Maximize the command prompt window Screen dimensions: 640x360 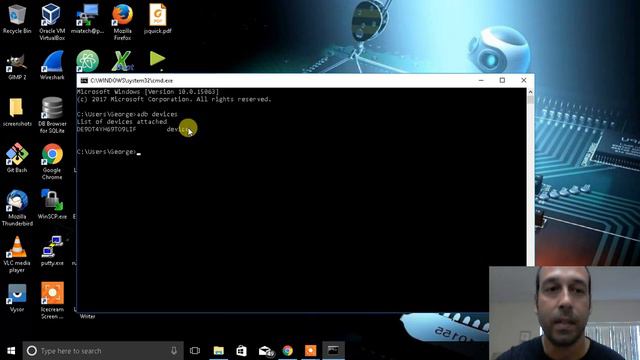pos(502,80)
